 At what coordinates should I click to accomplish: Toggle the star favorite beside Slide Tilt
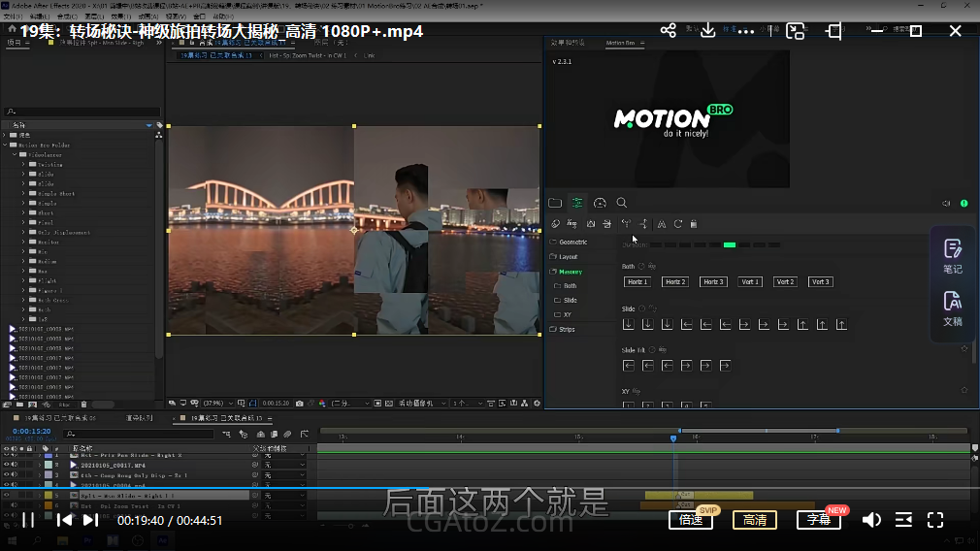tap(964, 349)
